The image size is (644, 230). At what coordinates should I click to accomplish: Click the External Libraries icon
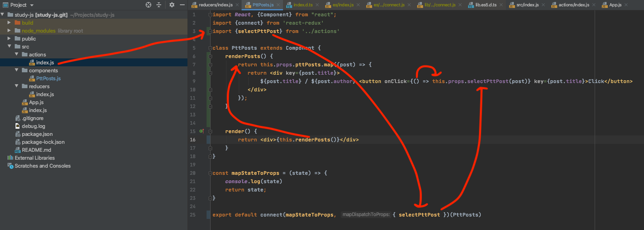10,158
